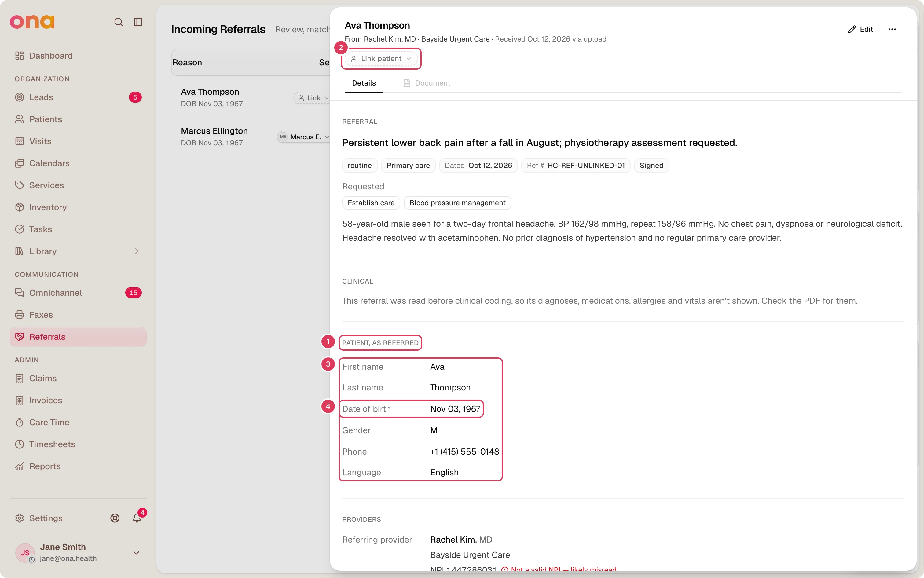Open Dashboard from the sidebar
Screen dimensions: 924x578
coord(78,56)
